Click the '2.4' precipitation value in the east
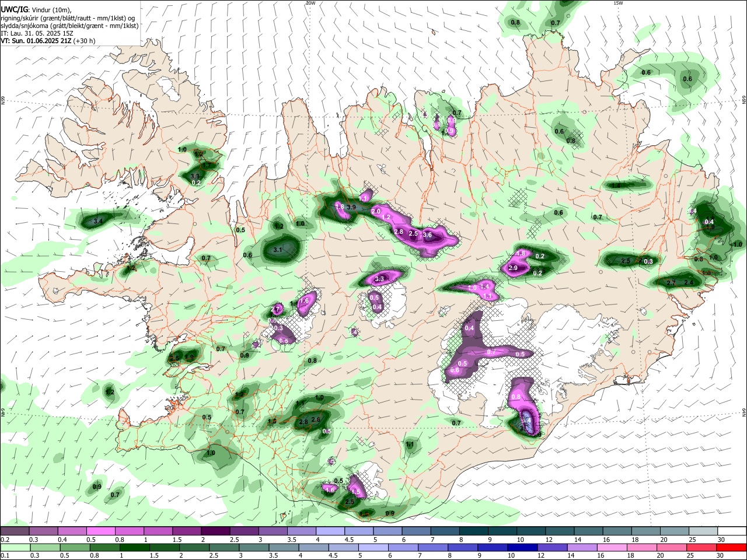 [x=689, y=283]
